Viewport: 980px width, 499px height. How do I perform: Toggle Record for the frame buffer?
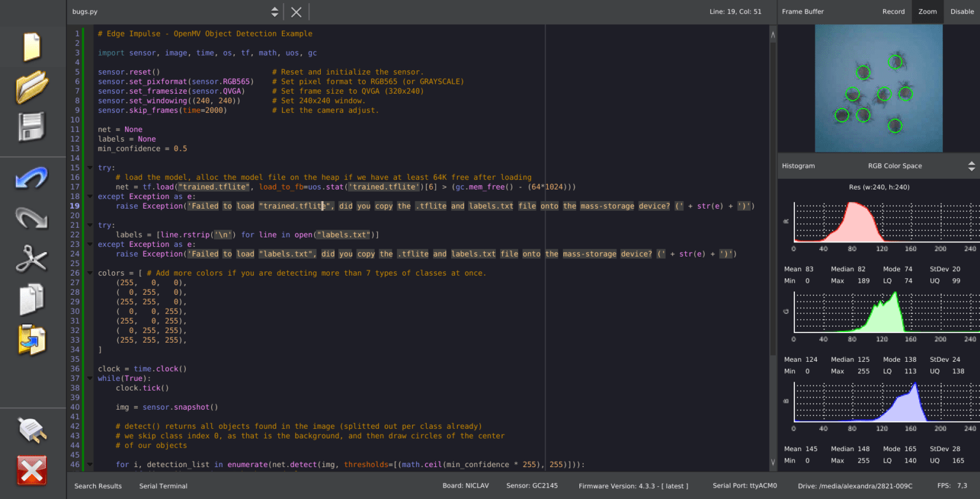tap(893, 11)
